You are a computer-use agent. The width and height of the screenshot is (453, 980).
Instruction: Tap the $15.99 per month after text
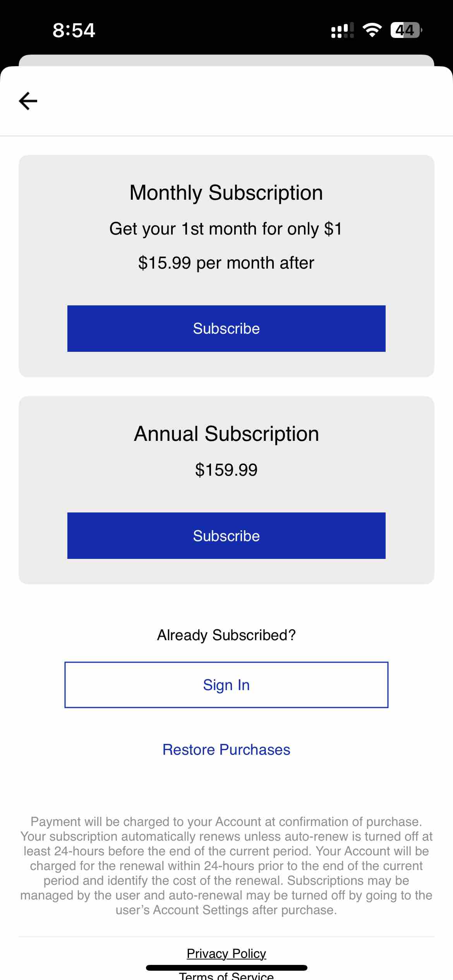(226, 263)
